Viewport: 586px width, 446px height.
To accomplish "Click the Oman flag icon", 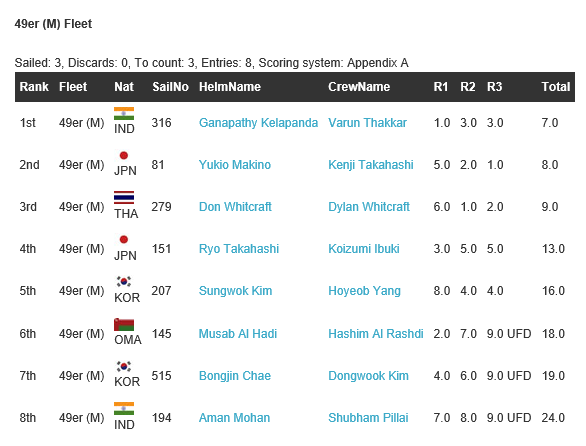I will [x=124, y=324].
